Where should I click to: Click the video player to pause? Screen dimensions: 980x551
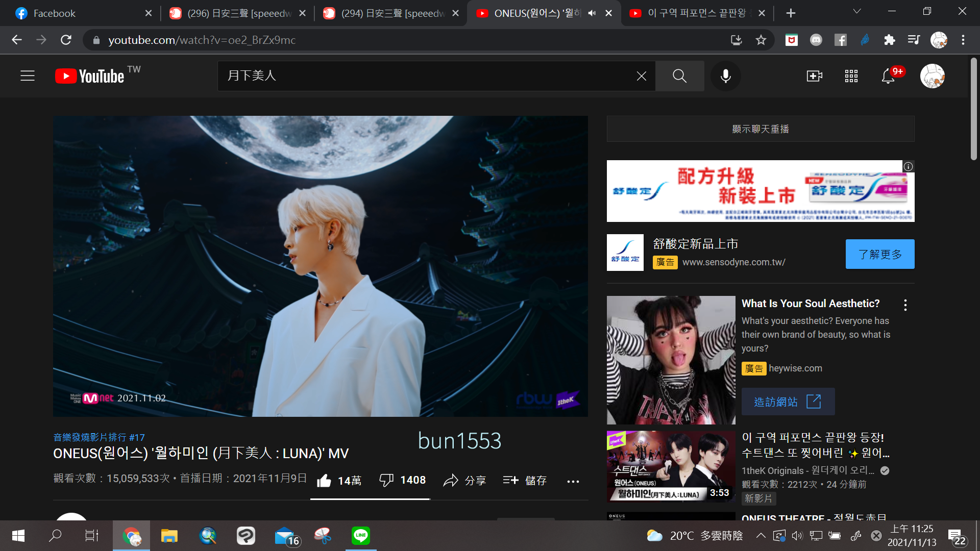(321, 266)
